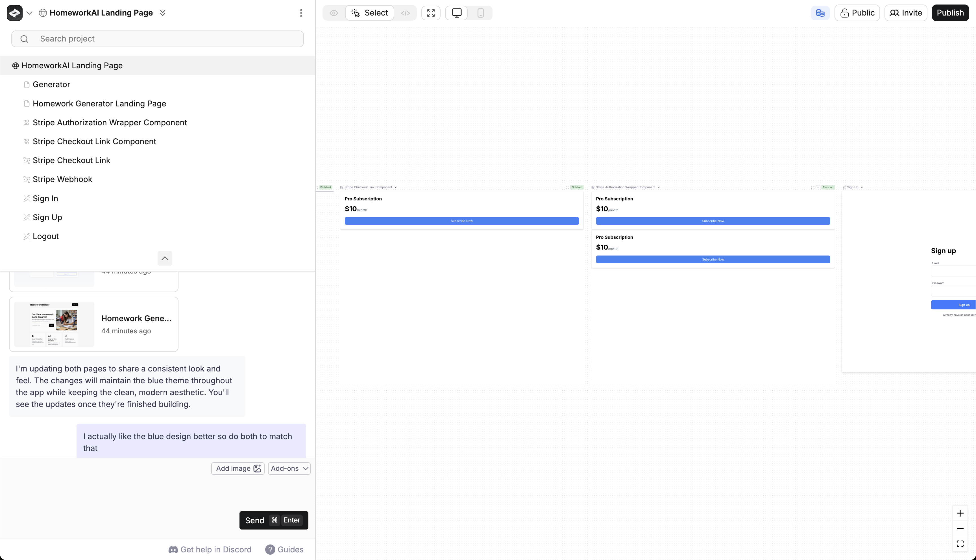Open Get help in Discord link

pyautogui.click(x=210, y=550)
